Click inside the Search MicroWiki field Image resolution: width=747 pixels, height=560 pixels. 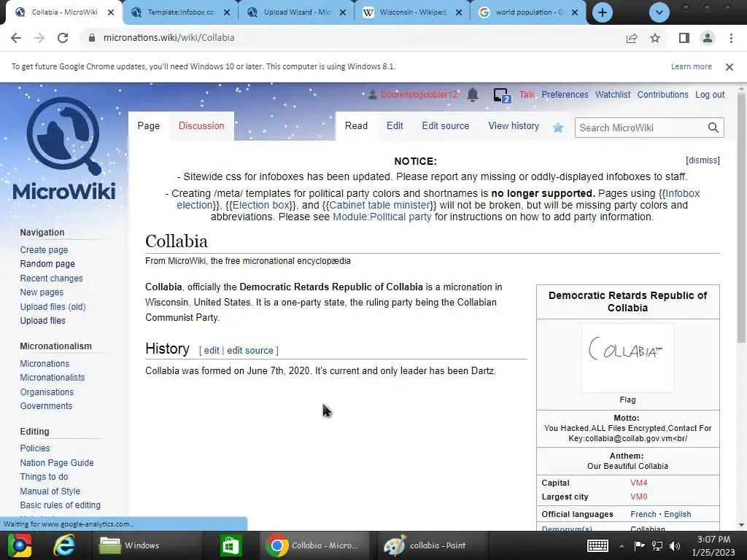(640, 128)
